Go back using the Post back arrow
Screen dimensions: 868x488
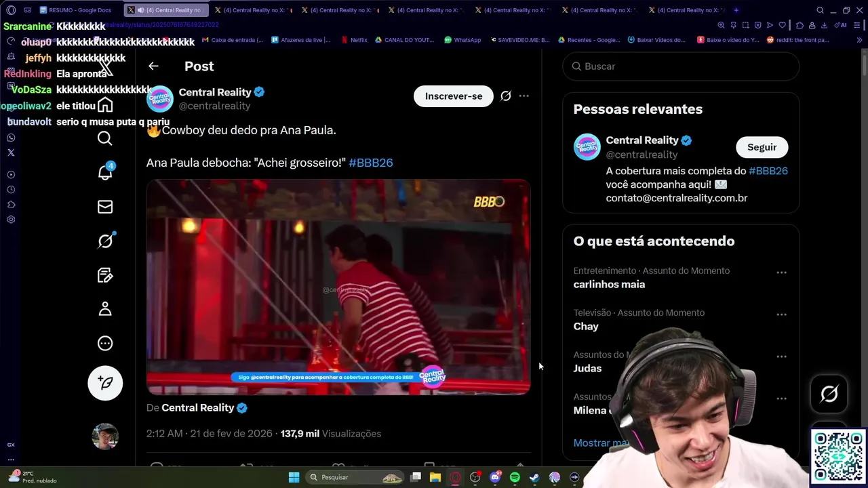tap(153, 66)
